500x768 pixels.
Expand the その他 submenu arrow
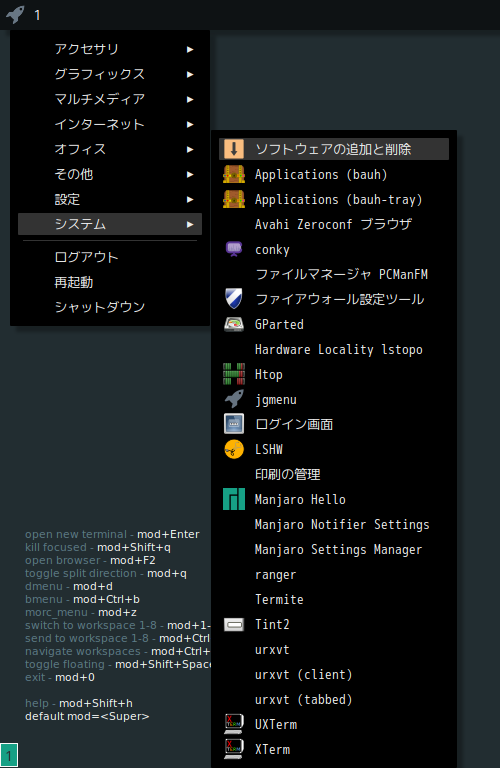pyautogui.click(x=190, y=174)
